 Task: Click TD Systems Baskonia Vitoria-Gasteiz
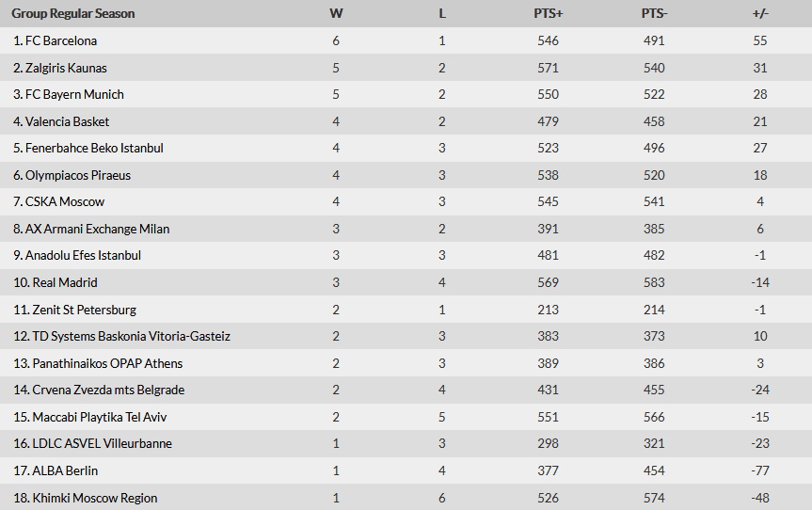click(132, 336)
